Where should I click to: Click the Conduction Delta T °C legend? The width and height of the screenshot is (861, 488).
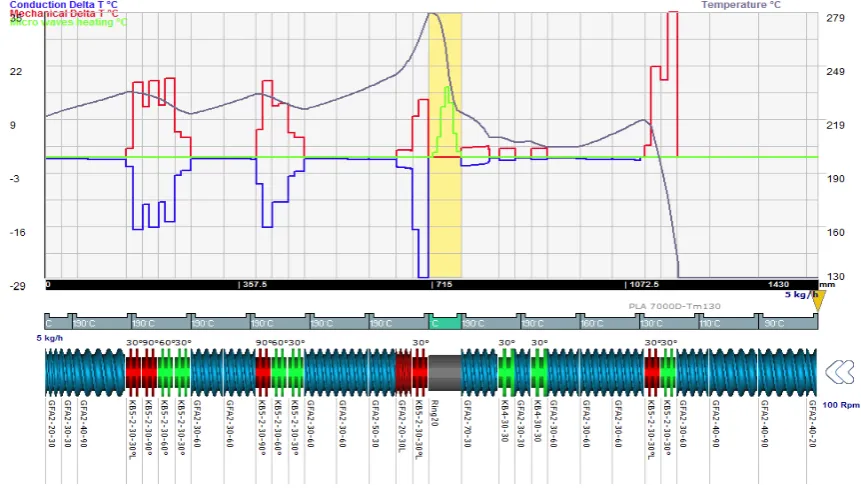click(x=64, y=4)
